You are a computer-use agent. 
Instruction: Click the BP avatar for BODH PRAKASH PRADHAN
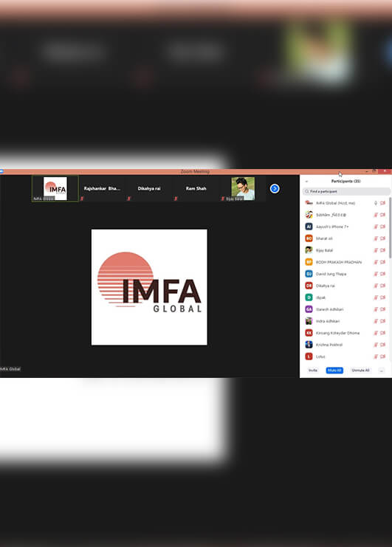309,261
